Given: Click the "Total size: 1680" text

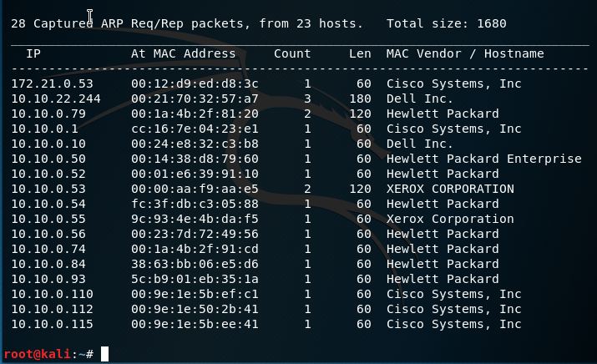Looking at the screenshot, I should click(x=446, y=23).
